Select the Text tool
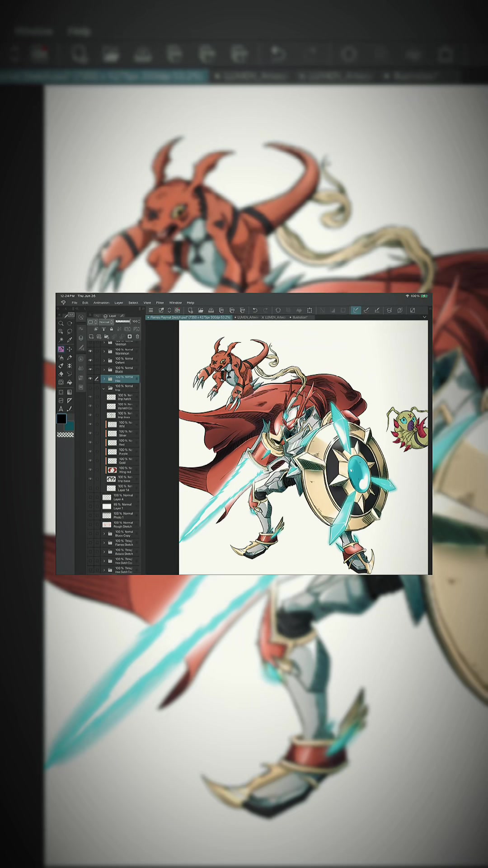The height and width of the screenshot is (868, 488). coord(61,409)
